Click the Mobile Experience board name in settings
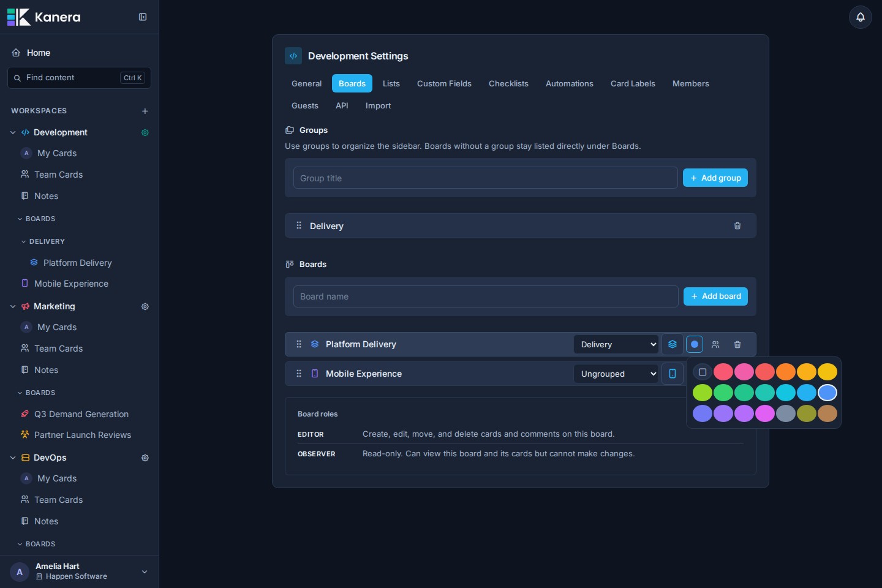 point(364,374)
